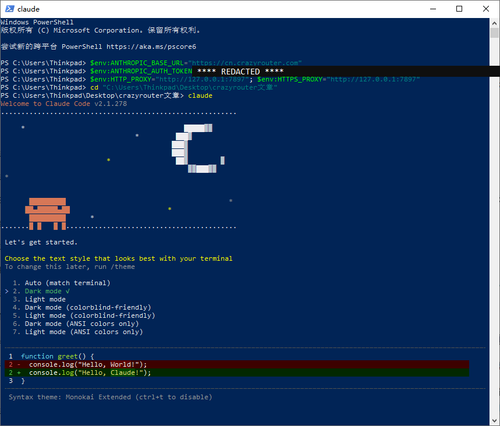Click the https://aka.ms/pscore6 URL text
Screen dimensions: 500x426
point(151,47)
